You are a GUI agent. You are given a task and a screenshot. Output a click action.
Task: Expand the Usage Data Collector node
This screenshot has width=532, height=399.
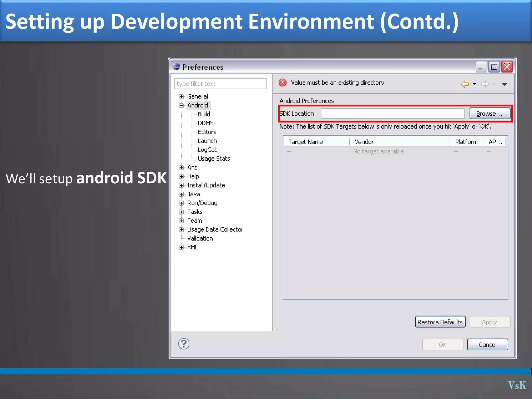point(181,230)
